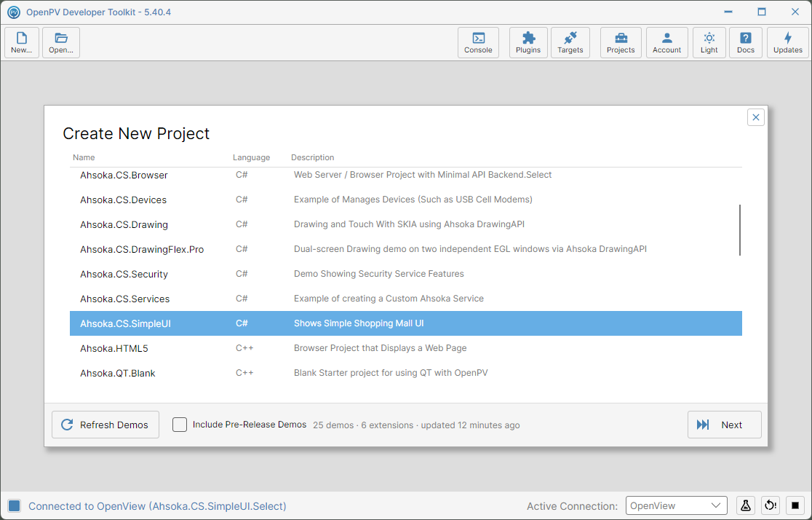The image size is (812, 520).
Task: Expand the Active Connection dropdown
Action: [677, 505]
